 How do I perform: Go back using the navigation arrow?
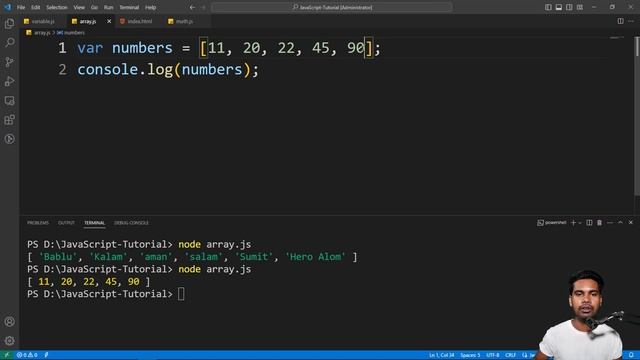pyautogui.click(x=192, y=7)
